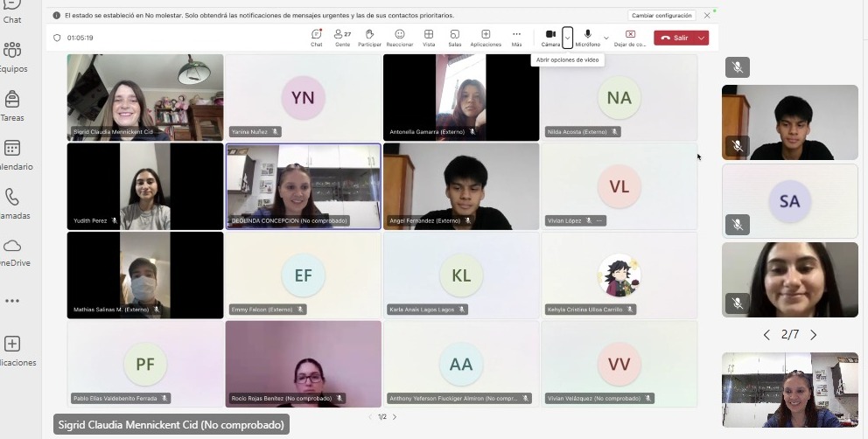Stop sharing with Dejar de compartir

tap(630, 37)
